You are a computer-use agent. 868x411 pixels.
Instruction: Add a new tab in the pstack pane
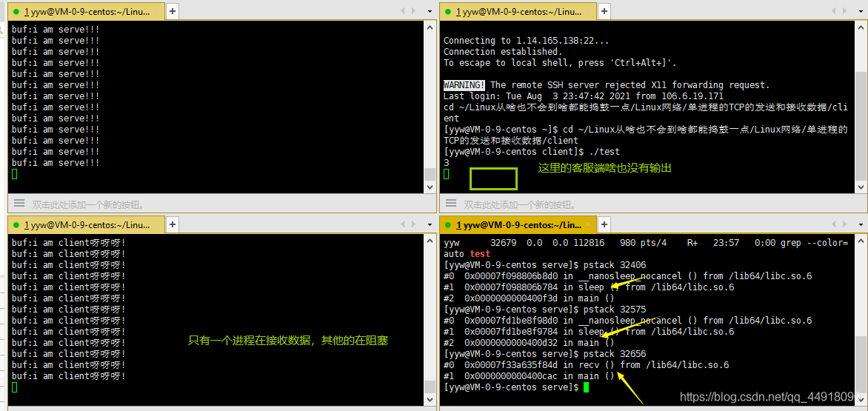(x=604, y=224)
